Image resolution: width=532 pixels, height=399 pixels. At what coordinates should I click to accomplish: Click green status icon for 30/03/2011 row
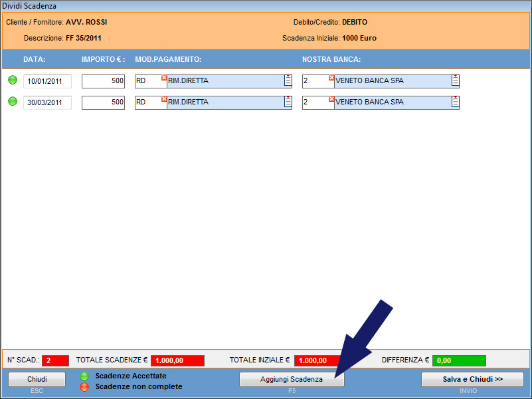click(12, 101)
